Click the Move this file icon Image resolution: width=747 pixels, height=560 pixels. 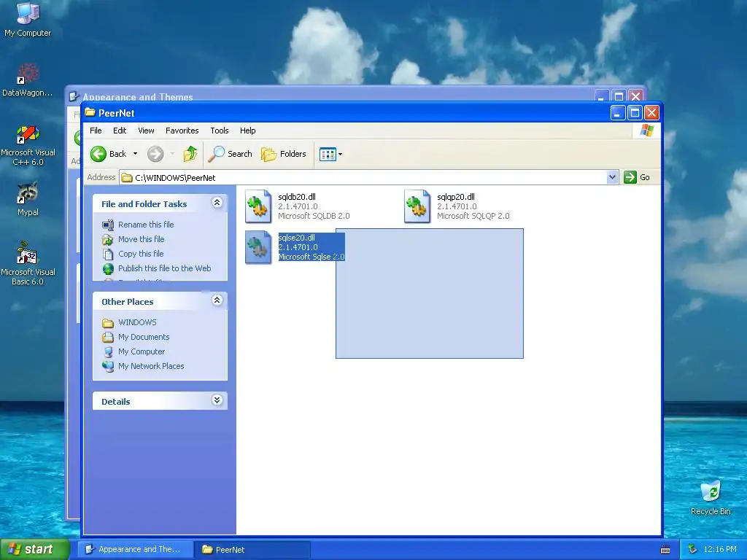(x=108, y=239)
